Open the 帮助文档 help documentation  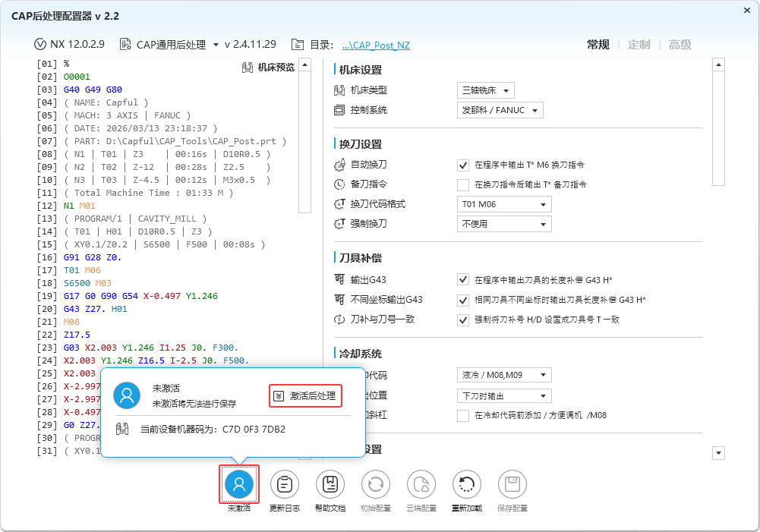(330, 484)
